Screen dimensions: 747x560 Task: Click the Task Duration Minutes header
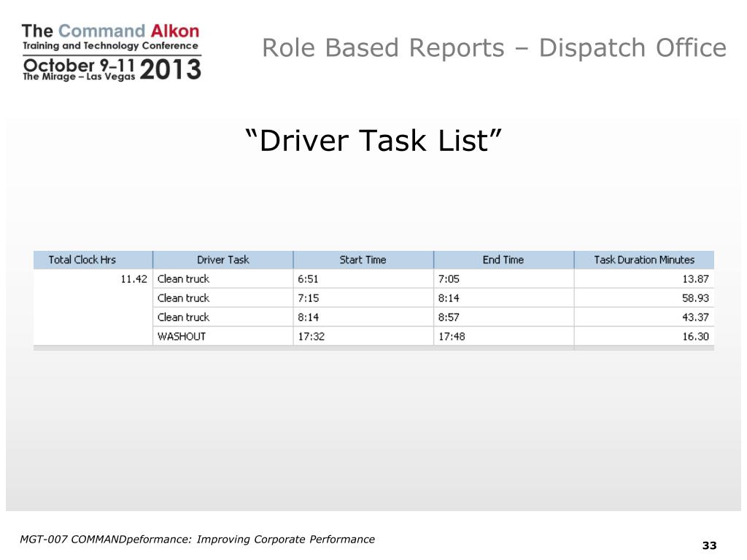644,260
